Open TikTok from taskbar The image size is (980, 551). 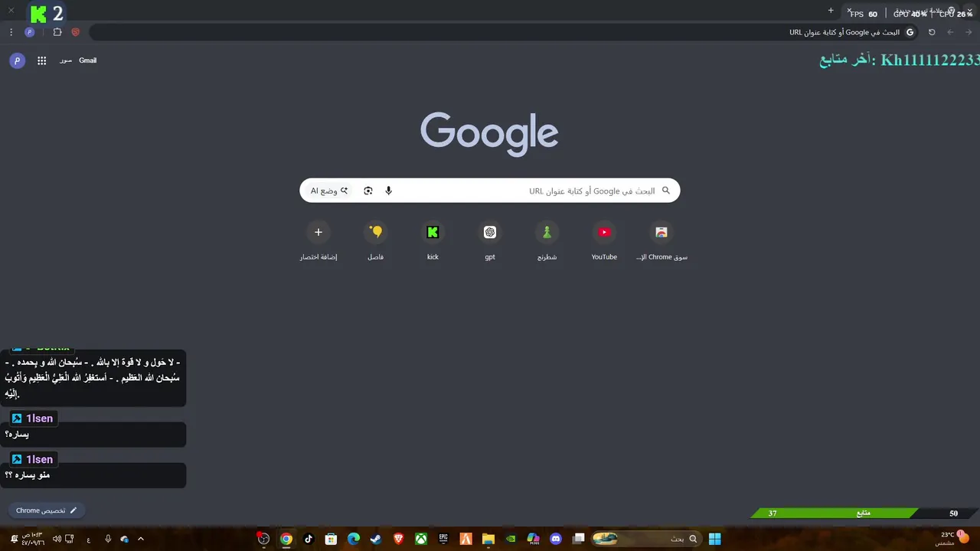[x=309, y=539]
